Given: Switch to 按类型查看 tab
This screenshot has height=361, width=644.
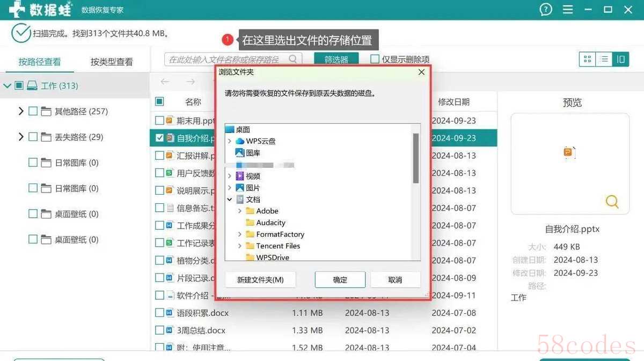Looking at the screenshot, I should pos(112,62).
